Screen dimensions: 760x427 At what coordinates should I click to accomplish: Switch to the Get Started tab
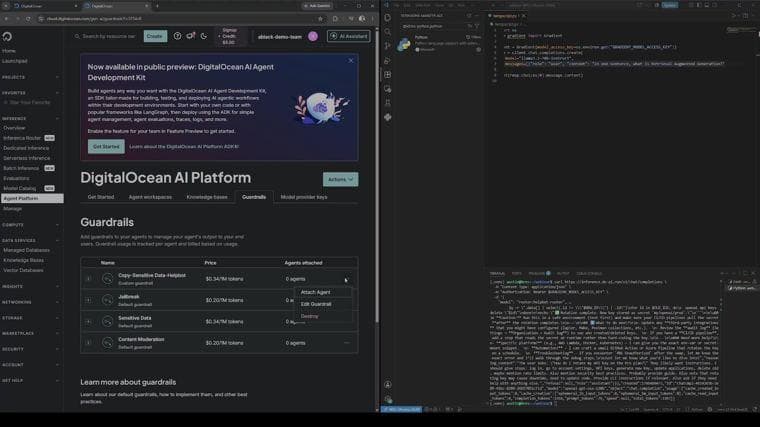pos(101,197)
